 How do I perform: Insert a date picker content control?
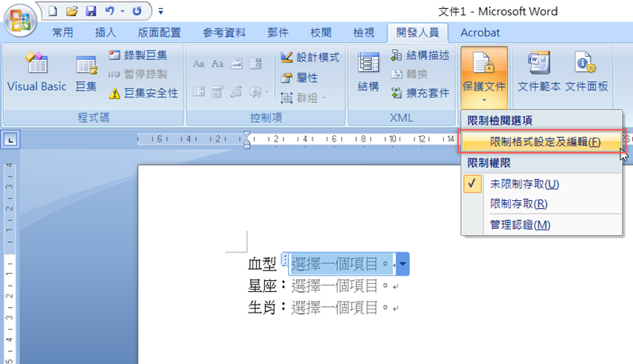point(217,92)
